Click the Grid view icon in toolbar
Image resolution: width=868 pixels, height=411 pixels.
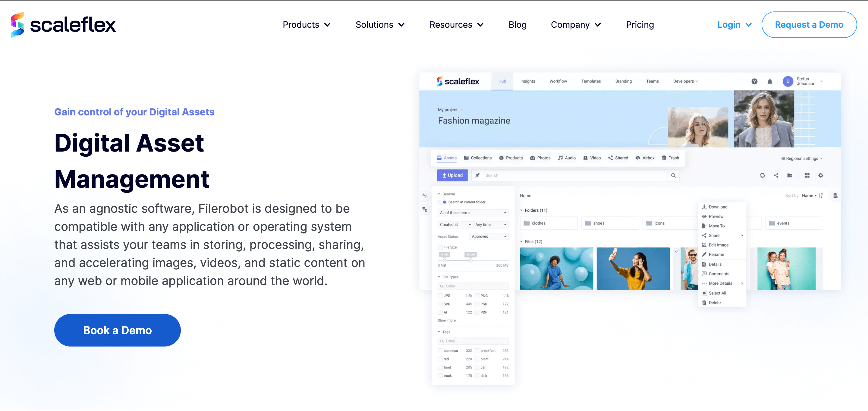pos(805,177)
